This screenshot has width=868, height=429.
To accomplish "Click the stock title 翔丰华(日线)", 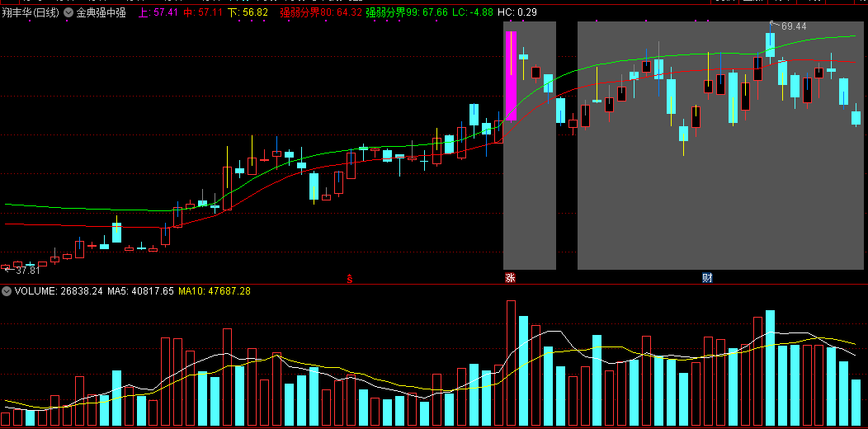I will 31,12.
